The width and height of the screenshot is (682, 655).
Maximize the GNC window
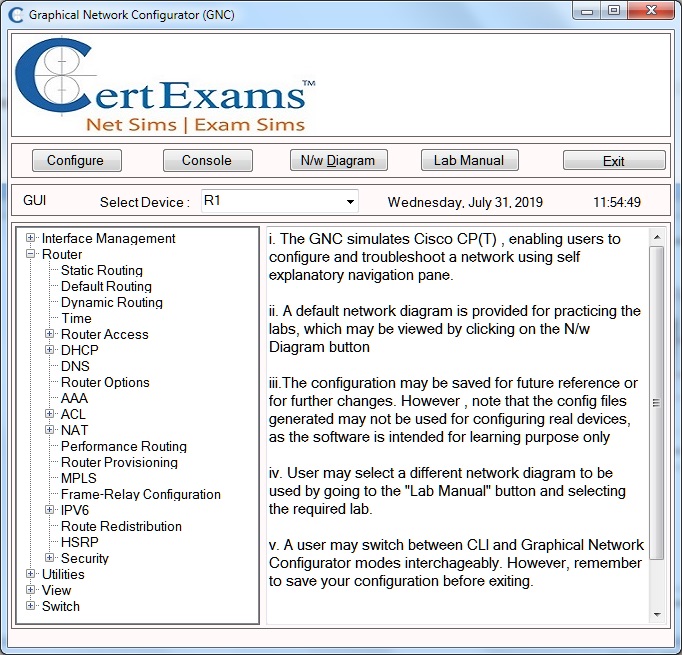[614, 10]
